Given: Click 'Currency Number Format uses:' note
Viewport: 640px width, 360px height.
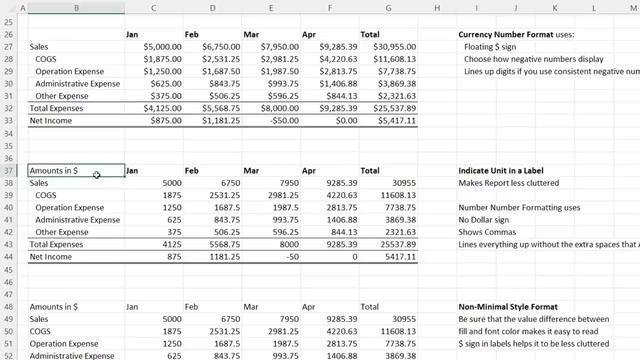Looking at the screenshot, I should 516,35.
